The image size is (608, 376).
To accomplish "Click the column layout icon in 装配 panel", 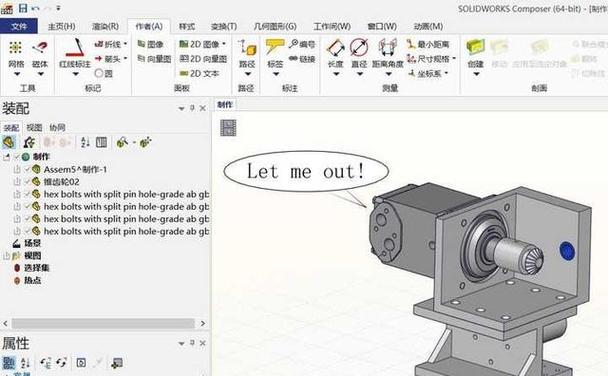I will pyautogui.click(x=101, y=142).
